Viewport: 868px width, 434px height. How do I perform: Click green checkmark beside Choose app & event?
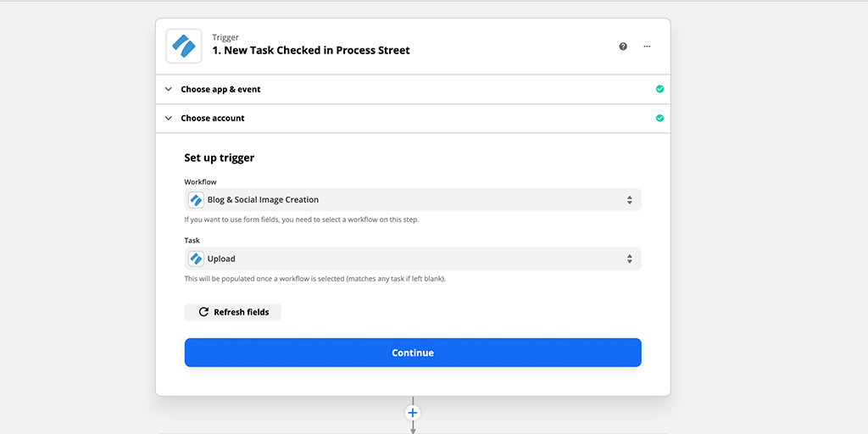tap(659, 89)
